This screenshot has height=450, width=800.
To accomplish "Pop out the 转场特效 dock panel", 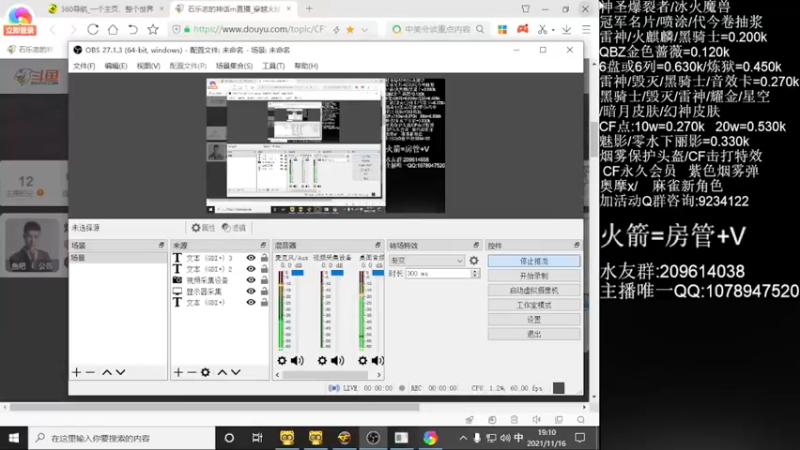I will (x=476, y=245).
